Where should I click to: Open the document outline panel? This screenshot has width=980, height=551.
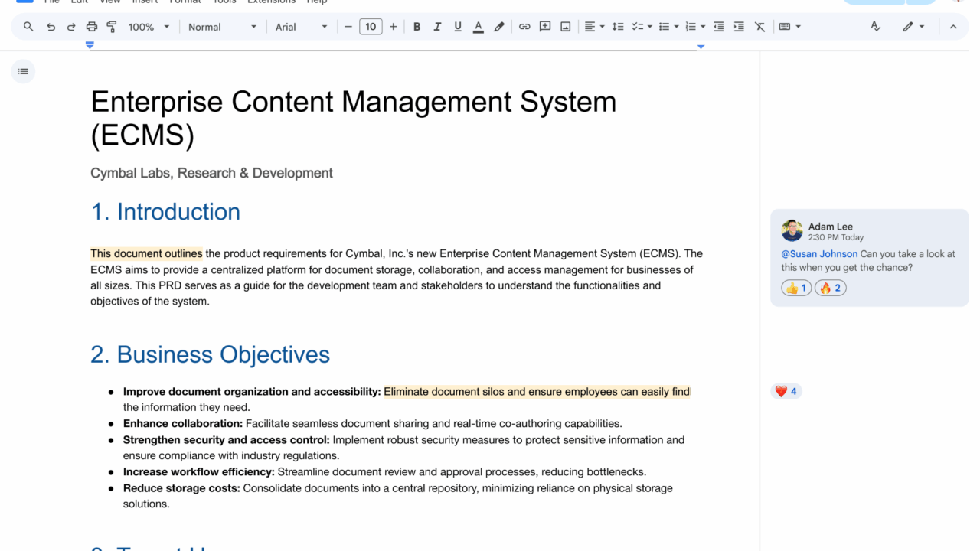23,72
